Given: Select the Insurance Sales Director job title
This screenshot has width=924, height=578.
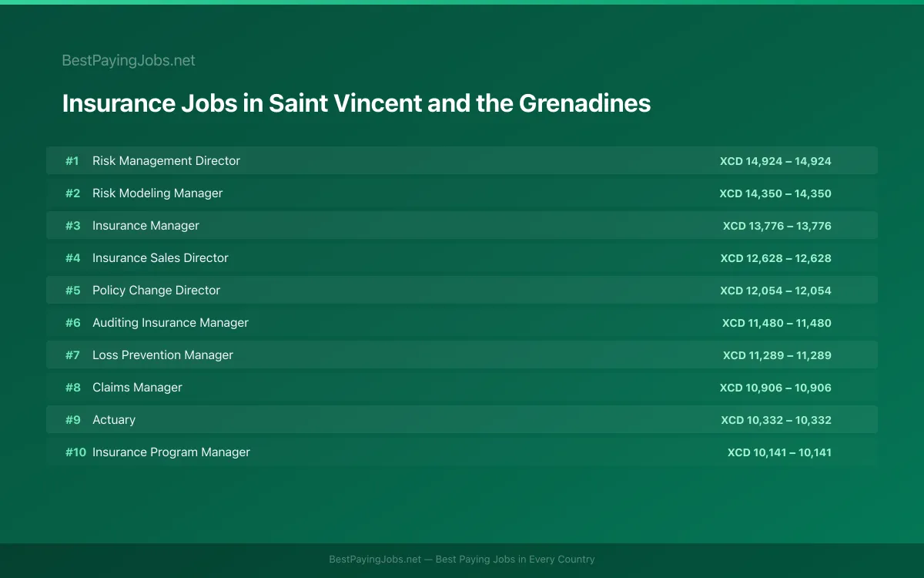Looking at the screenshot, I should coord(160,258).
